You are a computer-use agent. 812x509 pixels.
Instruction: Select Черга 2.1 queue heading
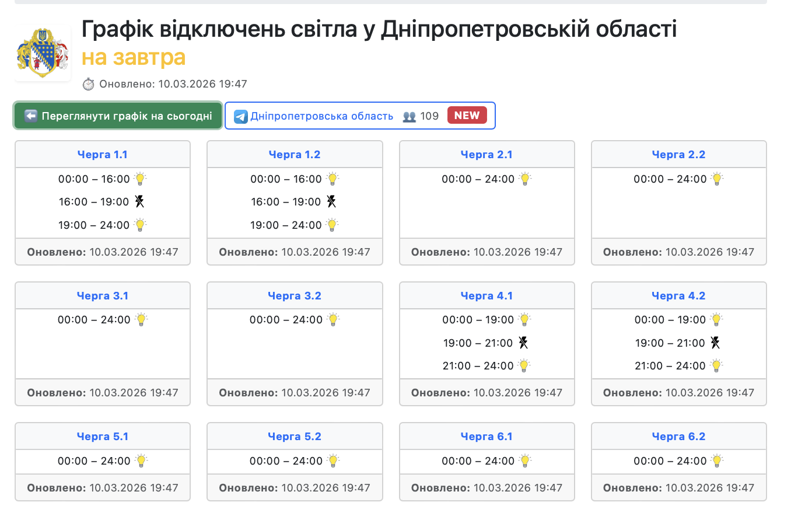click(x=487, y=155)
